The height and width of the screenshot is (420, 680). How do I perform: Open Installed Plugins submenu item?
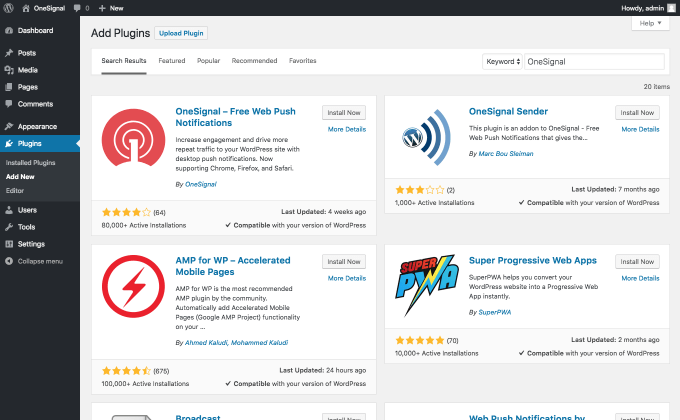30,163
